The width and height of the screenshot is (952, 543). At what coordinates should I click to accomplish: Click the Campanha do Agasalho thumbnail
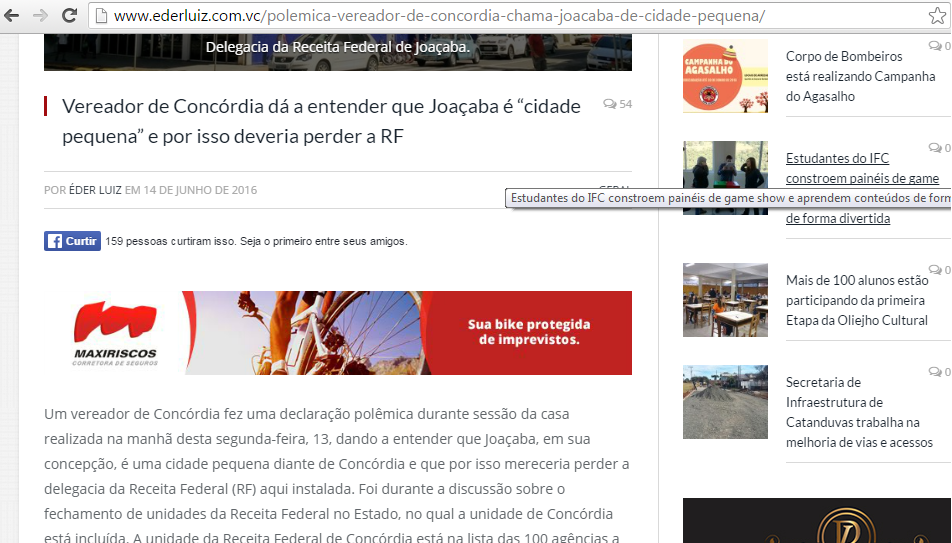(x=725, y=77)
